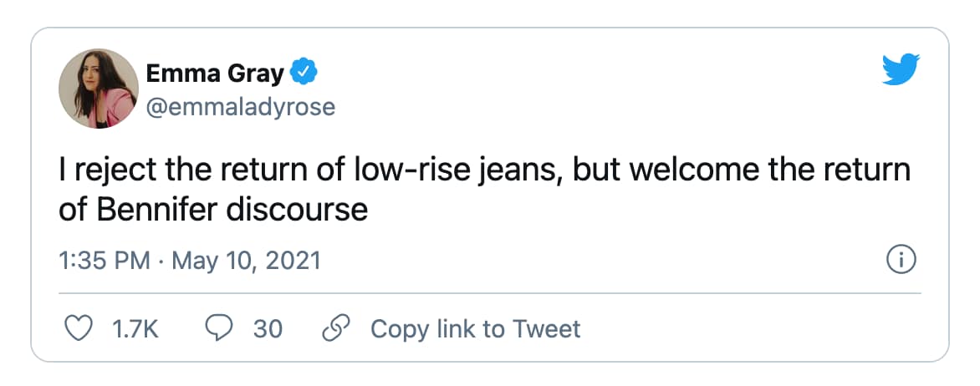Click the May 10, 2021 date
Image resolution: width=980 pixels, height=386 pixels.
pyautogui.click(x=246, y=261)
